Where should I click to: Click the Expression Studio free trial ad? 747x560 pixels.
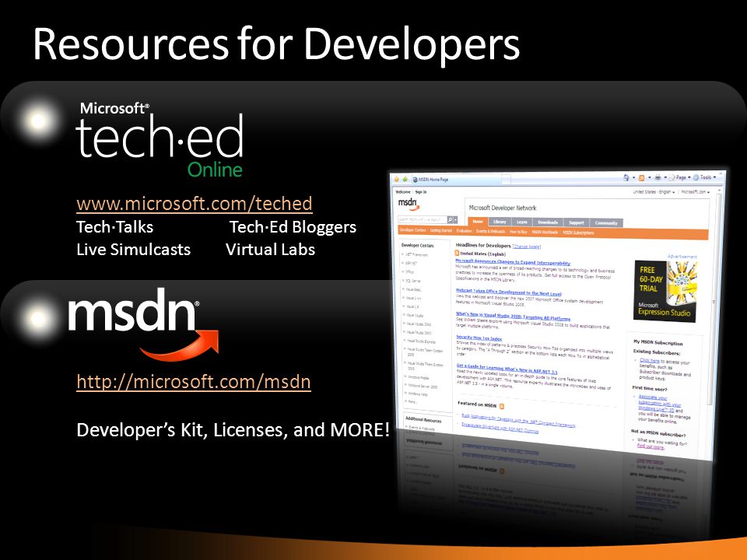(x=665, y=291)
